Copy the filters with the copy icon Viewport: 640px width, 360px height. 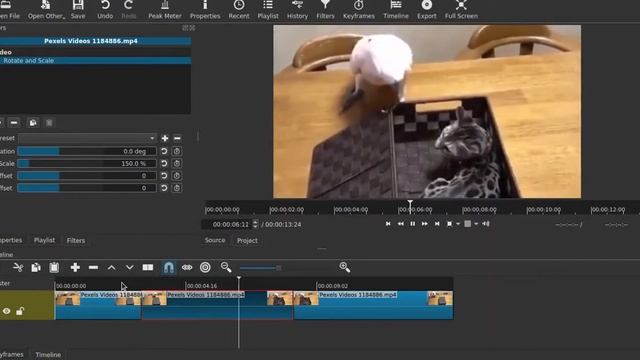click(x=33, y=122)
